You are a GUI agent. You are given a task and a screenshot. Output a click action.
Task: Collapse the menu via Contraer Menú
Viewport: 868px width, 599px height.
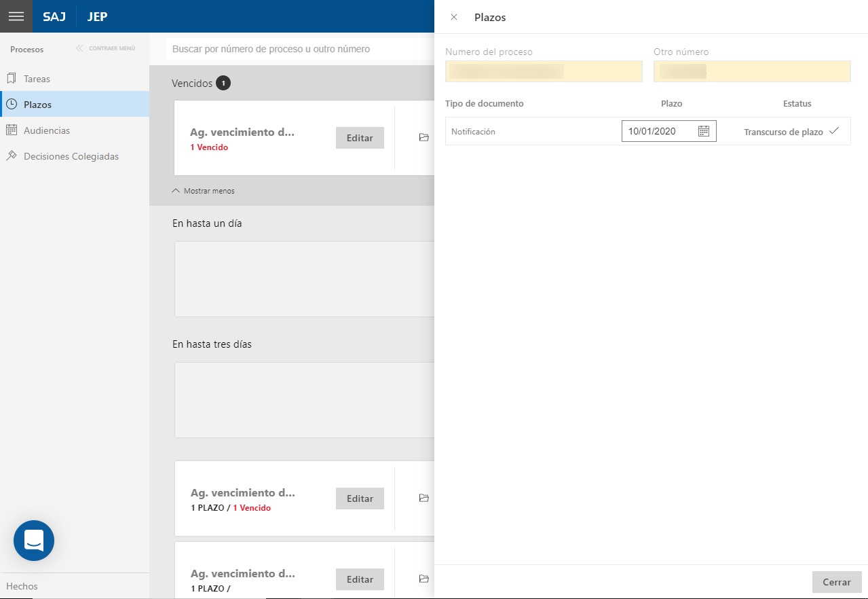106,49
